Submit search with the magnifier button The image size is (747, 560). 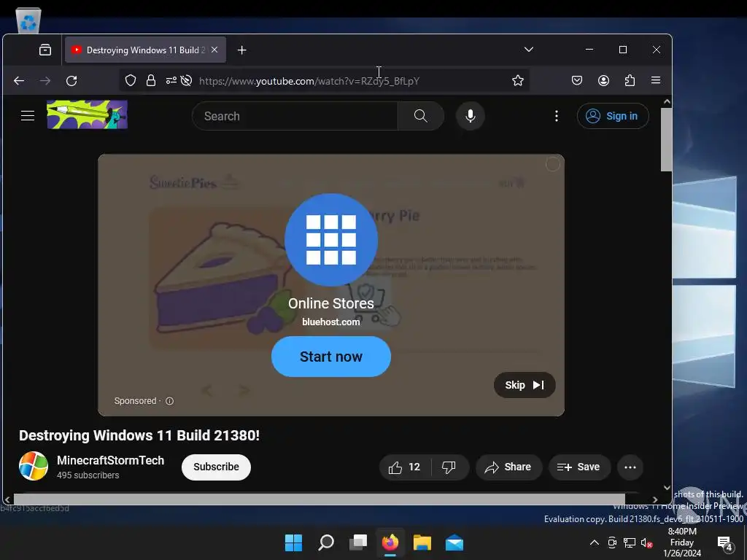[421, 116]
